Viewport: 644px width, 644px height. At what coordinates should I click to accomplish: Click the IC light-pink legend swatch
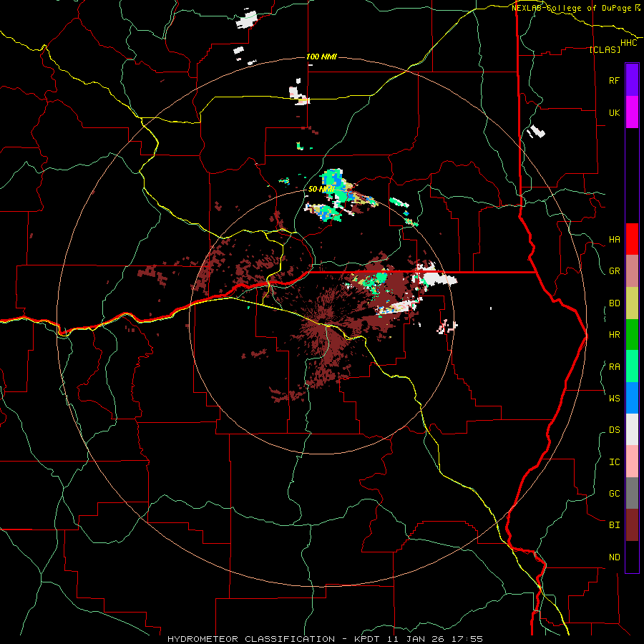tap(632, 462)
